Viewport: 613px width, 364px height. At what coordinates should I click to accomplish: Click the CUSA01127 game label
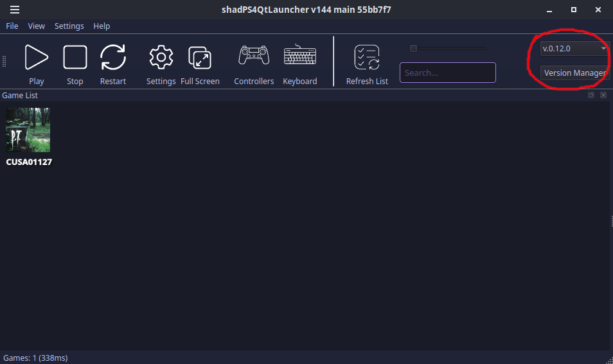(x=29, y=162)
